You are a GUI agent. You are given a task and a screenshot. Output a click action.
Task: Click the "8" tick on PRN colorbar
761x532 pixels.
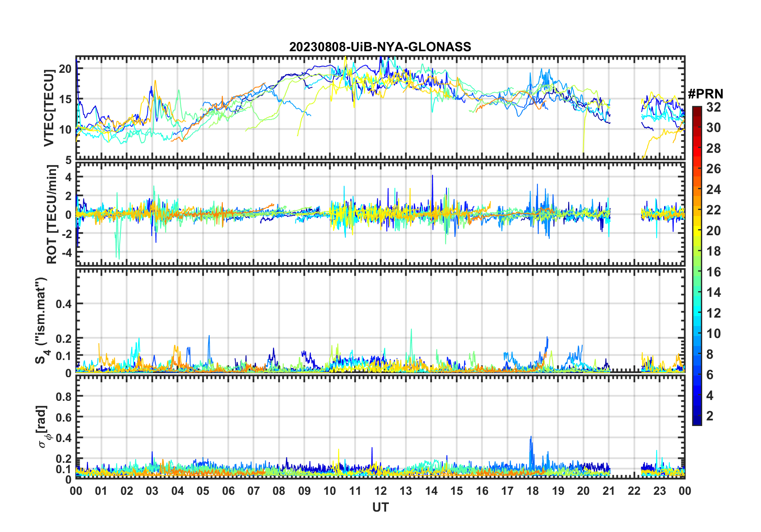click(710, 354)
